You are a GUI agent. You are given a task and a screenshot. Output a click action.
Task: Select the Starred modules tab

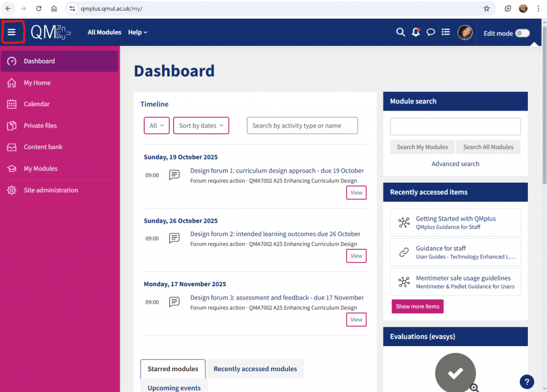[173, 369]
